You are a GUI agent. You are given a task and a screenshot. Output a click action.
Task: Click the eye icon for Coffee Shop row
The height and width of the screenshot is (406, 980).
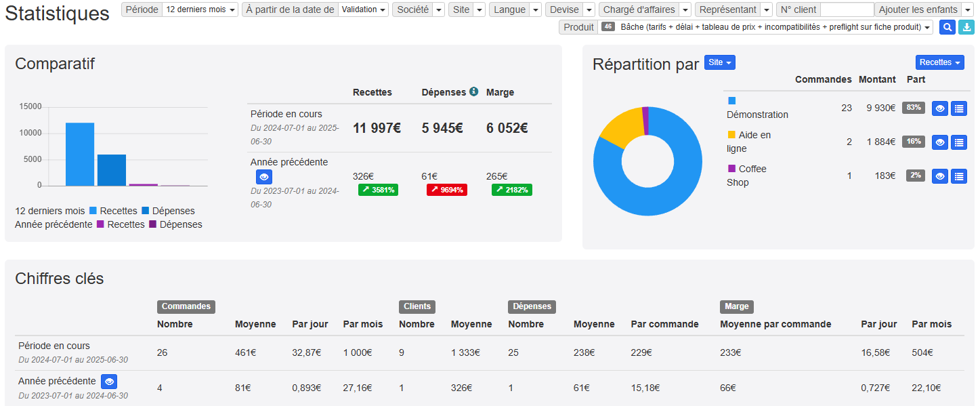click(x=940, y=176)
